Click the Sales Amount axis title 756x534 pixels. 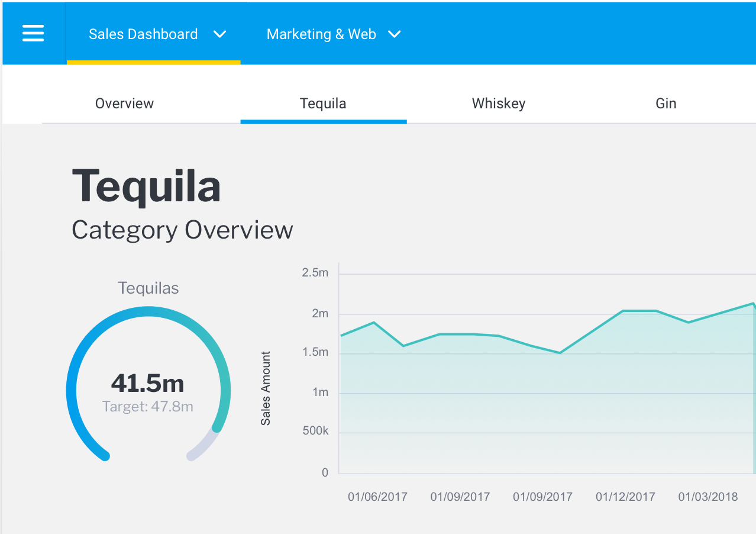pyautogui.click(x=266, y=388)
